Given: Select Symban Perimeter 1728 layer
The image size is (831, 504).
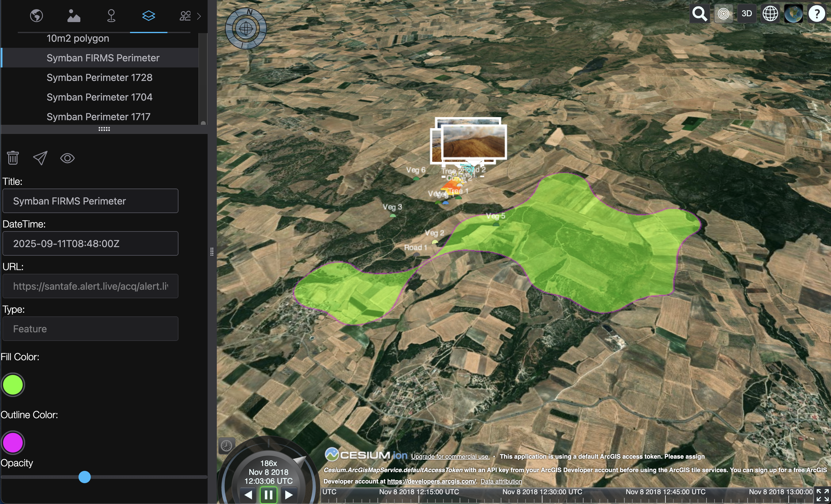Looking at the screenshot, I should (99, 78).
